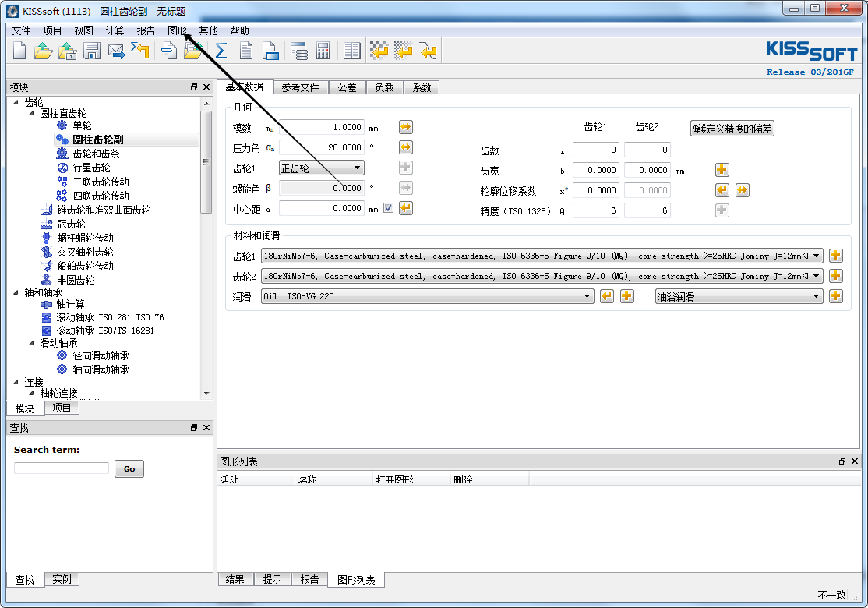Image resolution: width=868 pixels, height=608 pixels.
Task: Switch to the 参考文件 tab
Action: coord(301,87)
